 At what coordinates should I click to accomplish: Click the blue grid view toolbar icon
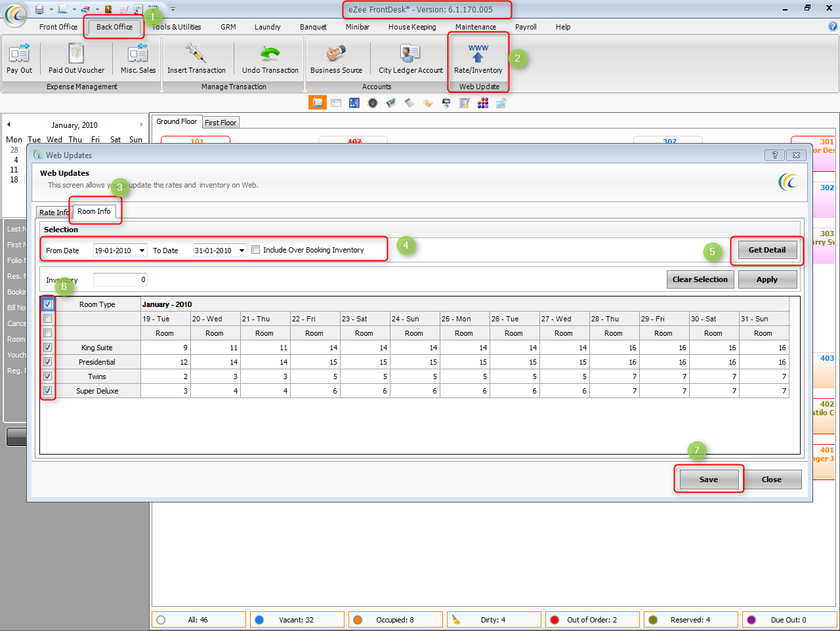coord(354,102)
